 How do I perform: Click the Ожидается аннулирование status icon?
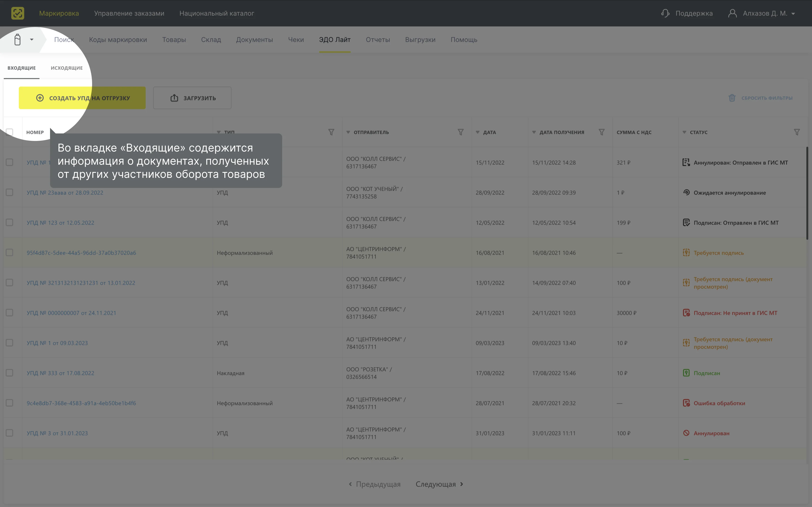click(x=686, y=192)
